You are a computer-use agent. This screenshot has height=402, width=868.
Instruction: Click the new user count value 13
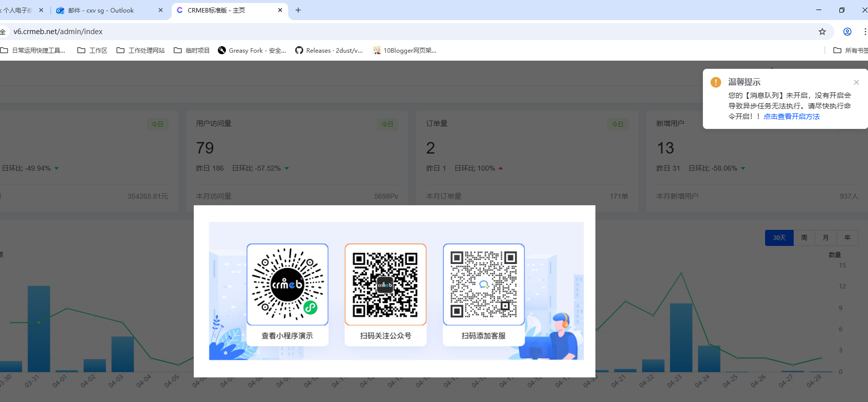coord(666,148)
